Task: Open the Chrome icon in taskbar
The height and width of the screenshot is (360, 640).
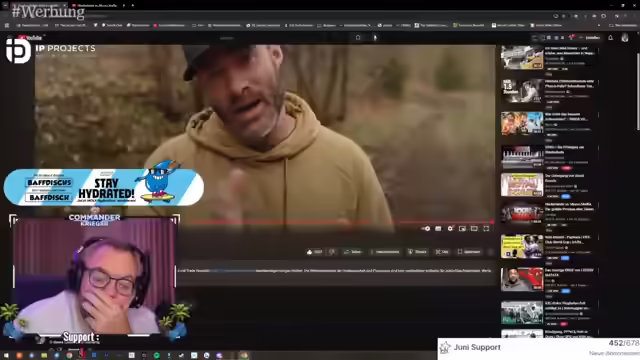Action: coord(69,356)
